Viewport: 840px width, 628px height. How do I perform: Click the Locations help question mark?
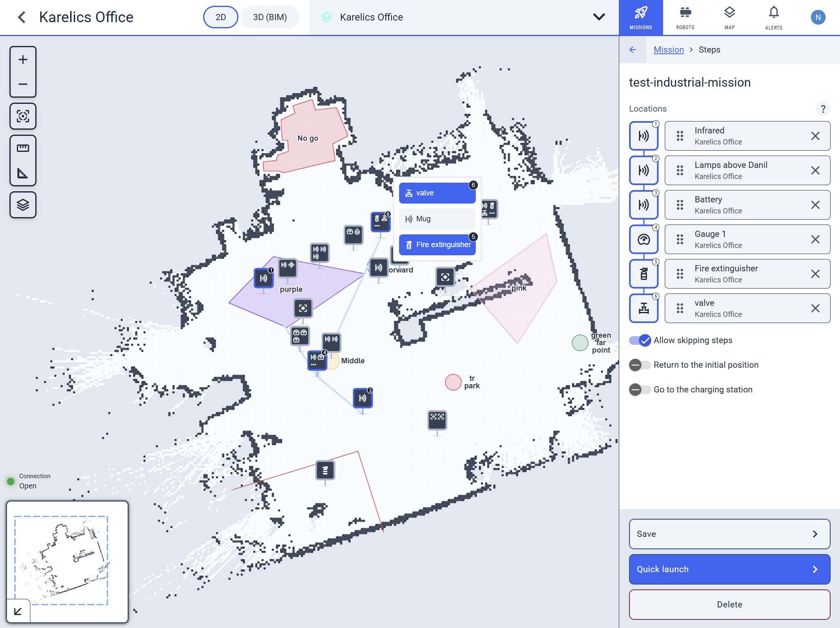click(x=823, y=109)
